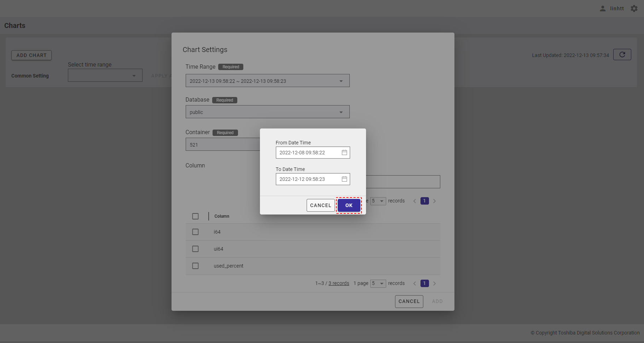Open the Database dropdown showing public
644x343 pixels.
[341, 112]
